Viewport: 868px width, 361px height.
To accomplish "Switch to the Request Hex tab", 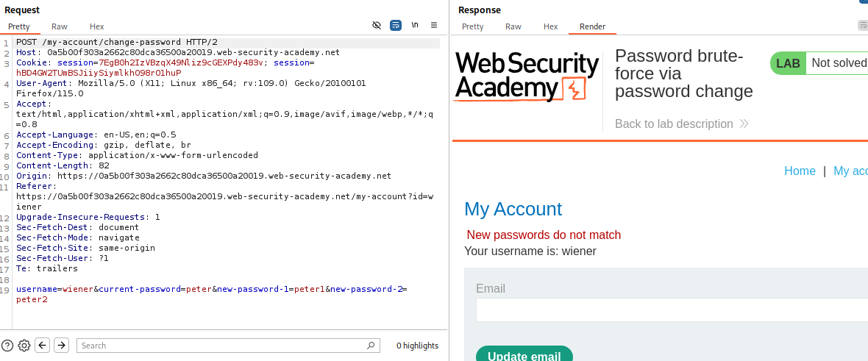I will (x=96, y=26).
